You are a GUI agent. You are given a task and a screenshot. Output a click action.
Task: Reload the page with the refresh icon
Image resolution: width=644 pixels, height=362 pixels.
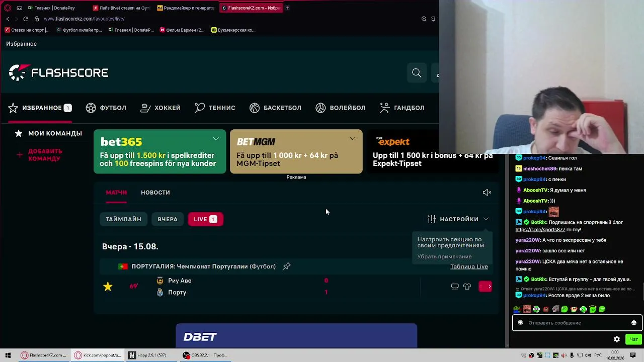(26, 19)
